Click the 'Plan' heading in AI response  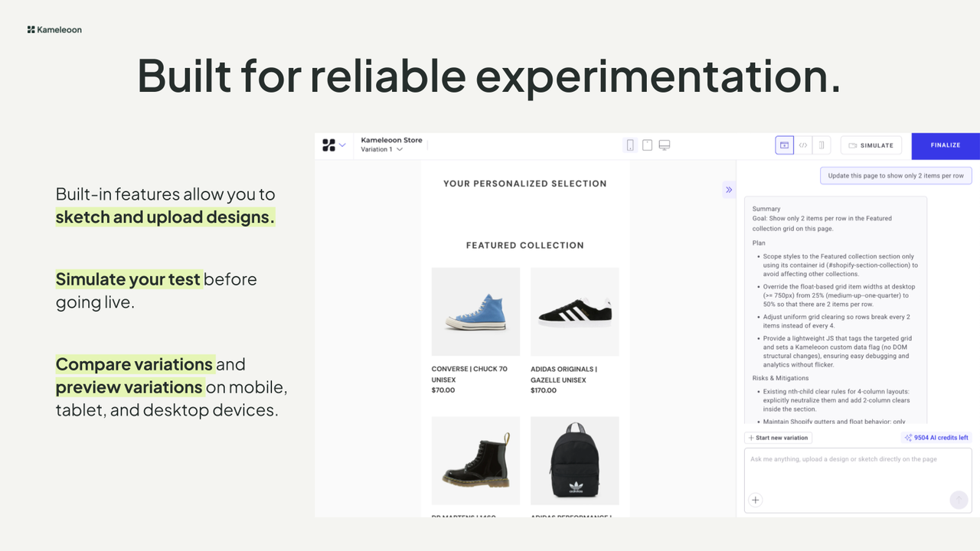pyautogui.click(x=759, y=243)
